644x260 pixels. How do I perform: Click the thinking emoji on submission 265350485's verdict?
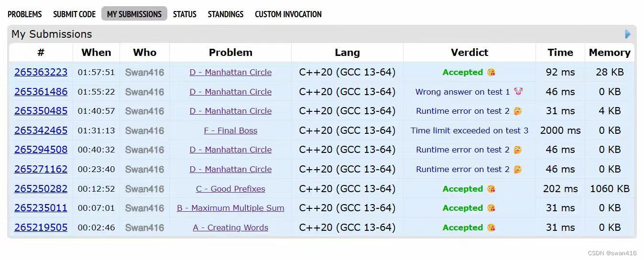(x=517, y=111)
